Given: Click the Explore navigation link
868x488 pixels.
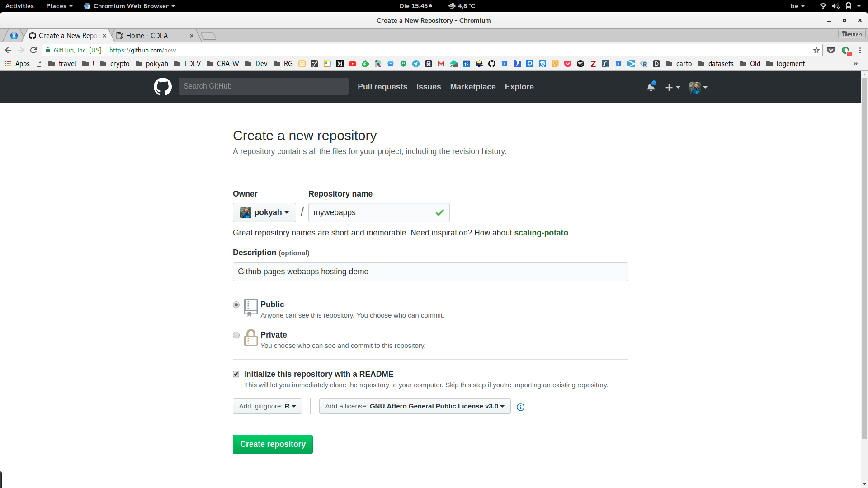Looking at the screenshot, I should pos(519,87).
